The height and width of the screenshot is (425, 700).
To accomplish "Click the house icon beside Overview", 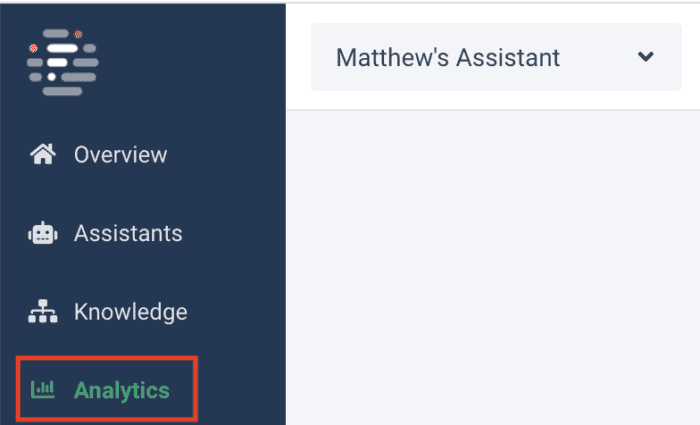I will point(43,154).
